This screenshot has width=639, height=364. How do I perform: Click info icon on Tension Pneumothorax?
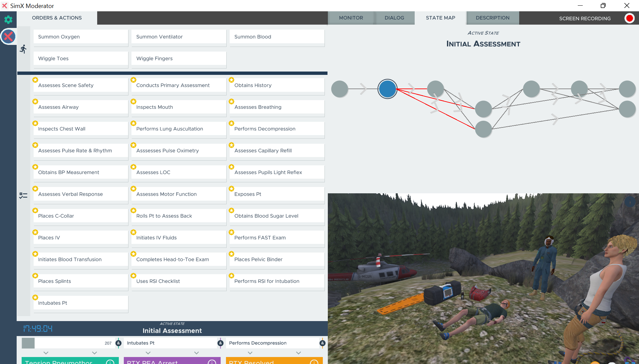coord(110,362)
